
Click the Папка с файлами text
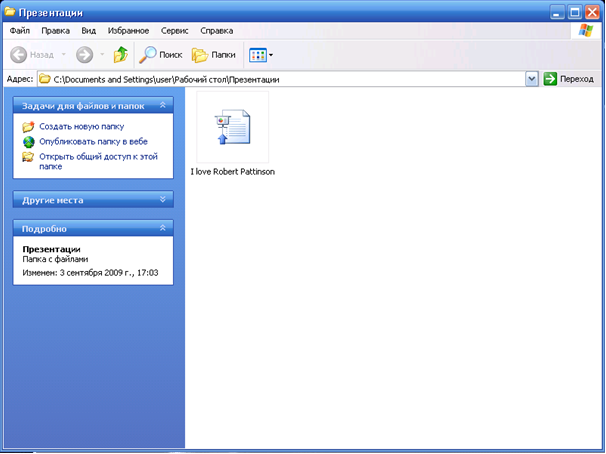click(55, 259)
